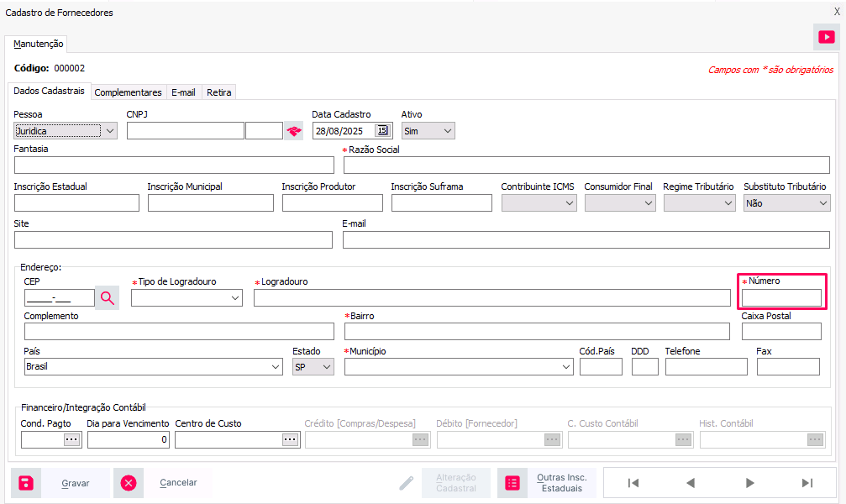Switch to the Complementares tab

128,92
